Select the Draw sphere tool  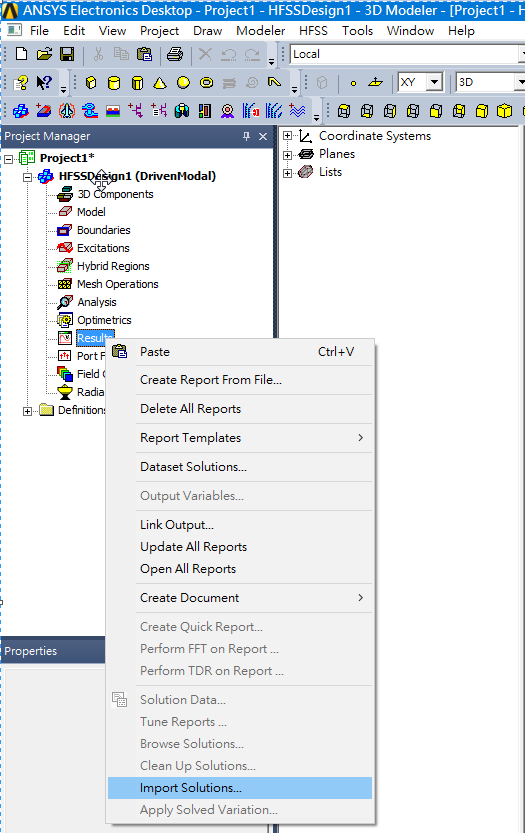[183, 82]
